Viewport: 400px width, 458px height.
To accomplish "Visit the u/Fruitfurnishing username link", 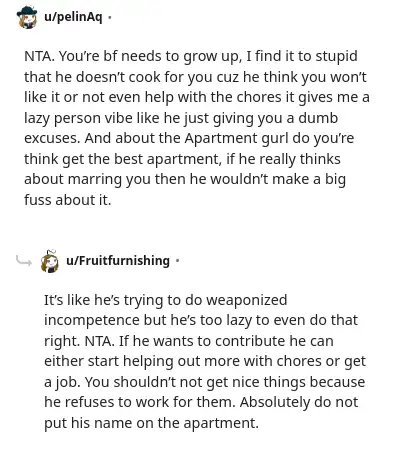I will 118,260.
